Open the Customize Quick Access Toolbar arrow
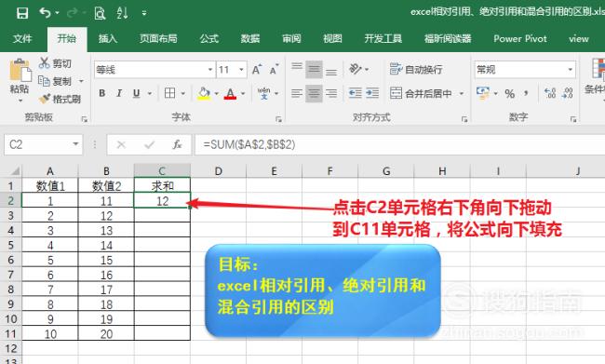 coord(144,13)
